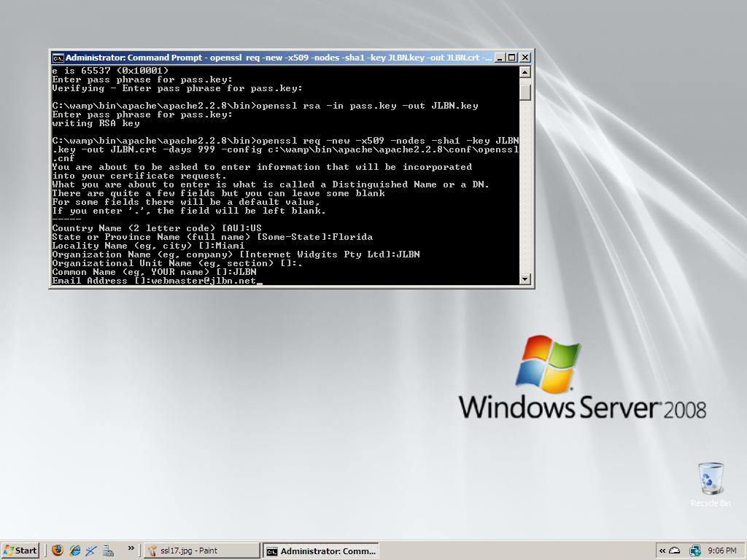Click the Command Prompt system menu icon
The image size is (747, 560).
[x=58, y=58]
